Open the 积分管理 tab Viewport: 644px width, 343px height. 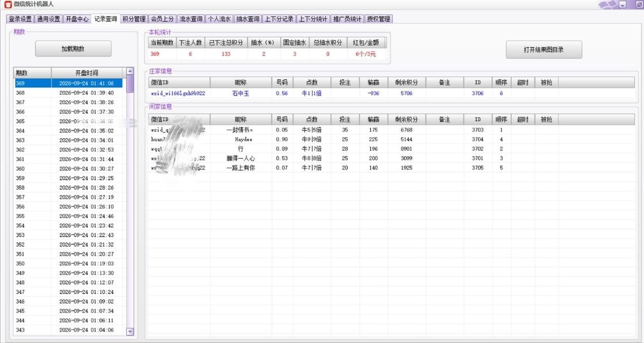point(134,19)
